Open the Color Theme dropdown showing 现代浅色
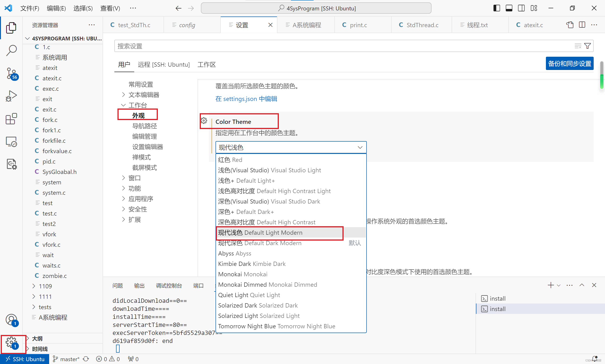Image resolution: width=605 pixels, height=364 pixels. pyautogui.click(x=291, y=147)
